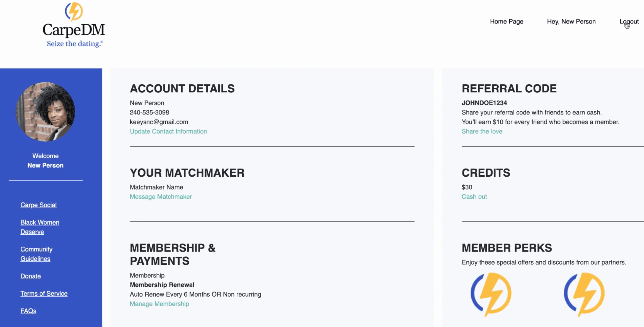Click Cash out under Credits

[474, 197]
